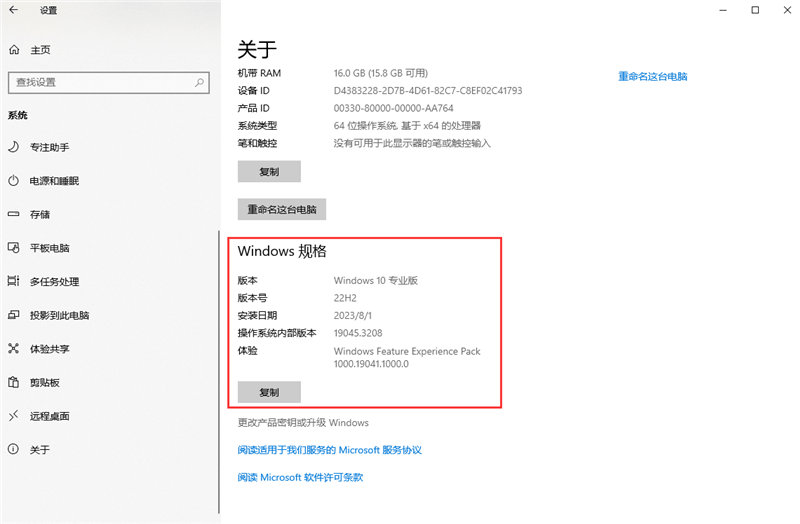This screenshot has height=524, width=800.
Task: Click the Windows 规格 heading
Action: click(x=282, y=251)
